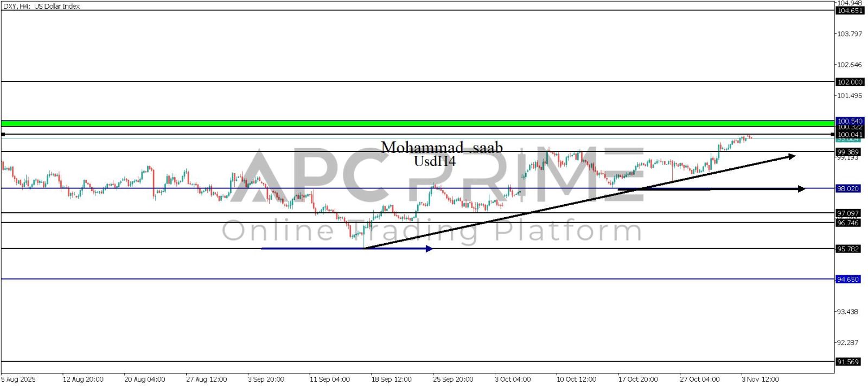Click the green resistance zone band
The width and height of the screenshot is (868, 386).
point(418,124)
